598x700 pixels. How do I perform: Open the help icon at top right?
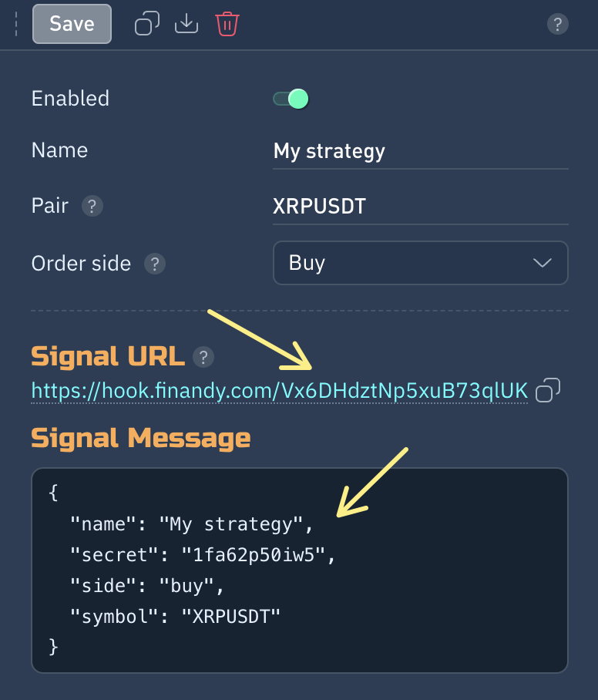(557, 25)
